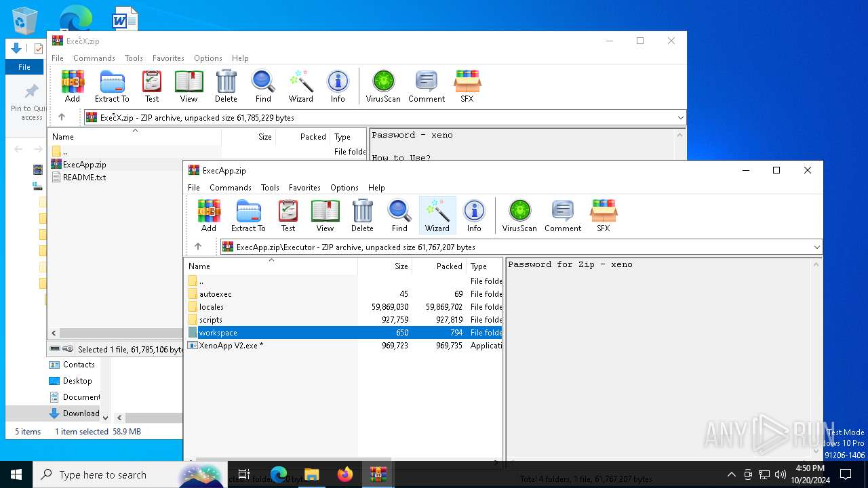This screenshot has height=488, width=868.
Task: Run VirusScan in ExecApp.zip window
Action: 519,216
